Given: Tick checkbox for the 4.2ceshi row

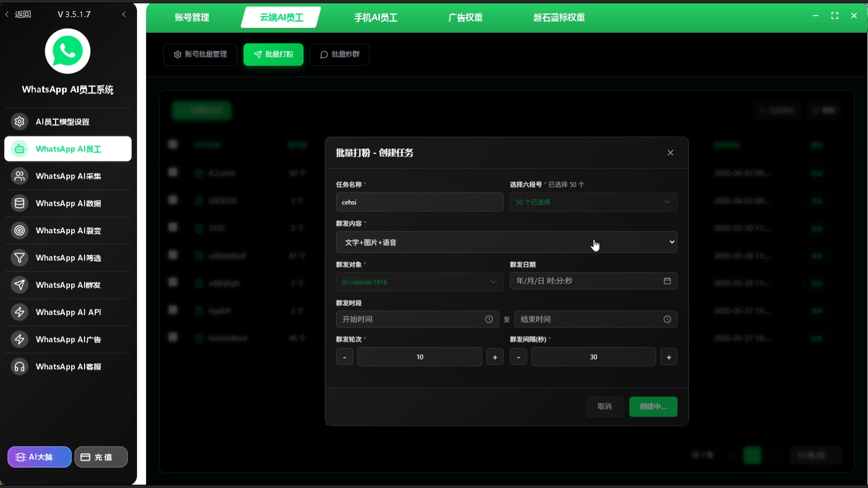Looking at the screenshot, I should coord(173,172).
